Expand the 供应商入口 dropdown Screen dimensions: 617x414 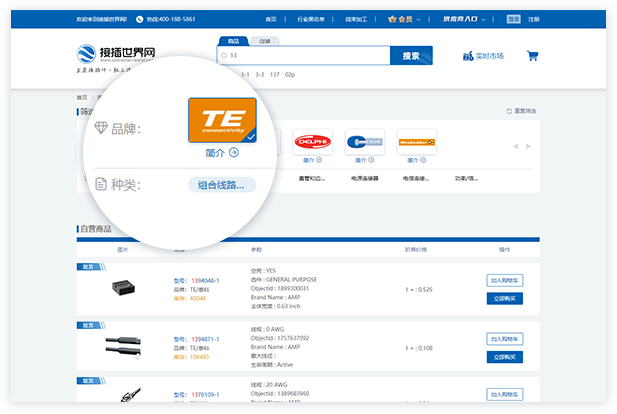[464, 19]
